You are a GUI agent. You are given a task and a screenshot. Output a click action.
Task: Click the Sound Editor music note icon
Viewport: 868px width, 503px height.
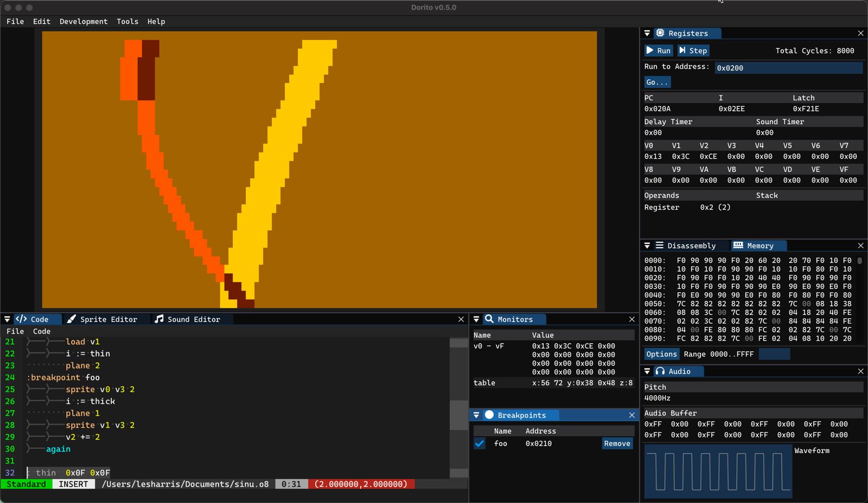159,319
